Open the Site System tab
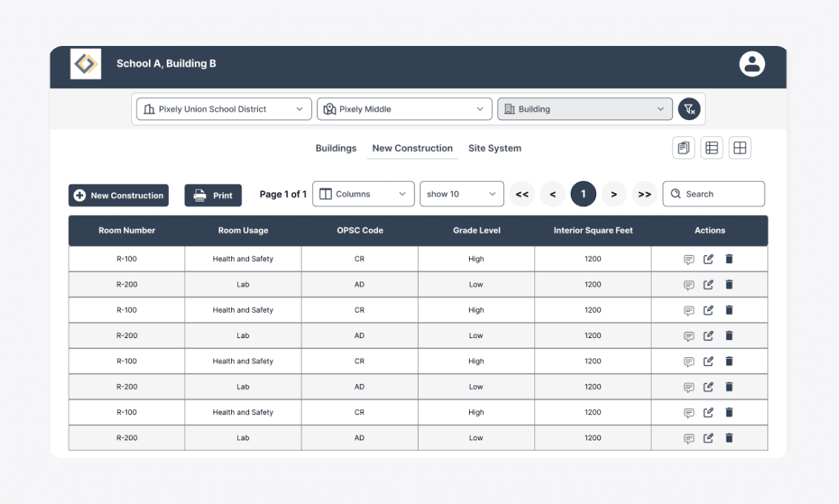The image size is (839, 504). (x=494, y=148)
